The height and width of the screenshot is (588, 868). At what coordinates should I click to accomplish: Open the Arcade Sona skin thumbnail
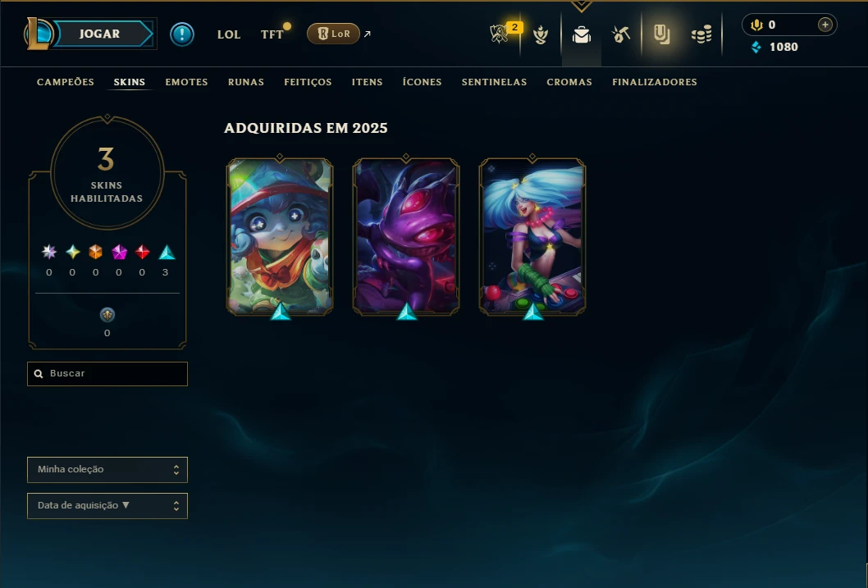pyautogui.click(x=532, y=237)
